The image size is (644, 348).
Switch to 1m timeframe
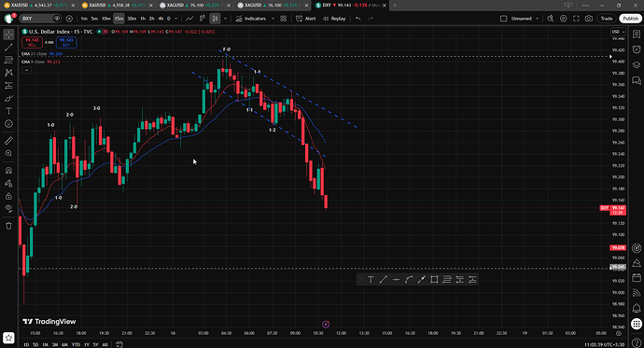click(84, 19)
